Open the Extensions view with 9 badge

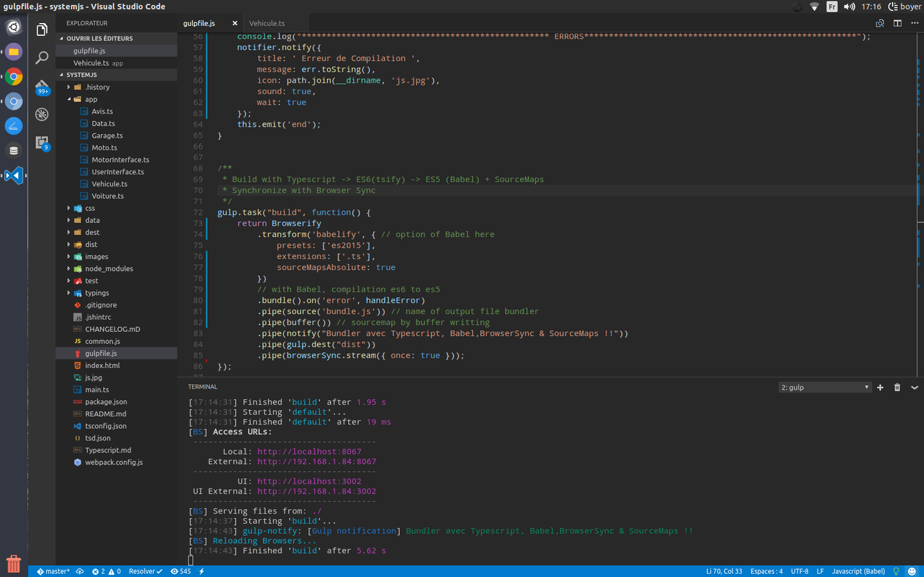(42, 143)
